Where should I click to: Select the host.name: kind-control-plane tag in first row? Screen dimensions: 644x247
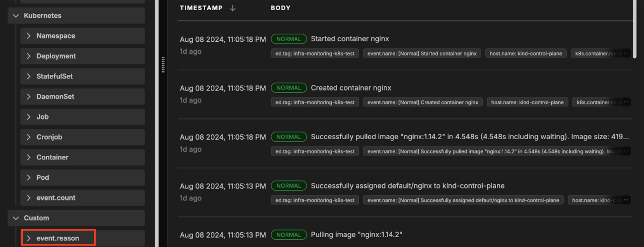526,54
